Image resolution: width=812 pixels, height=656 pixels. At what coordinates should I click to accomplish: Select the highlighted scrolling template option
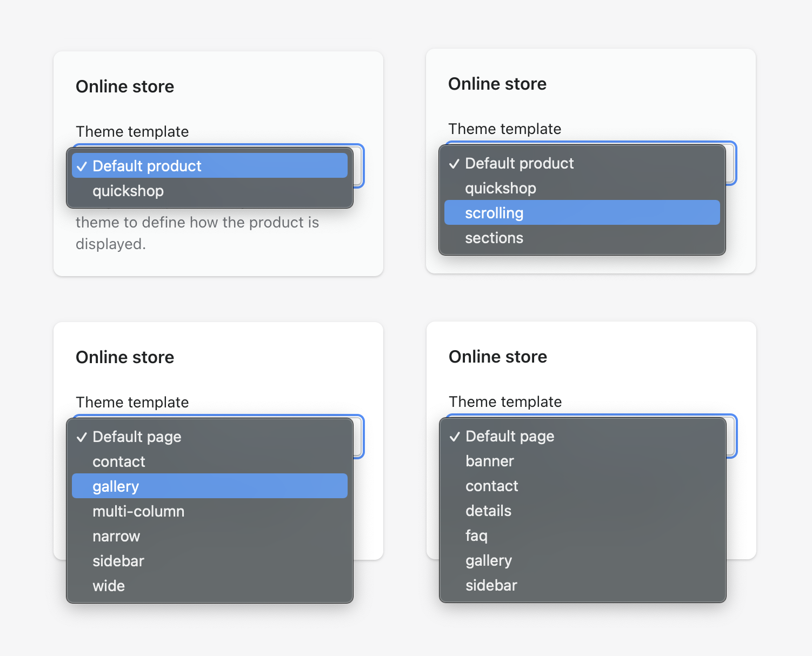click(582, 213)
